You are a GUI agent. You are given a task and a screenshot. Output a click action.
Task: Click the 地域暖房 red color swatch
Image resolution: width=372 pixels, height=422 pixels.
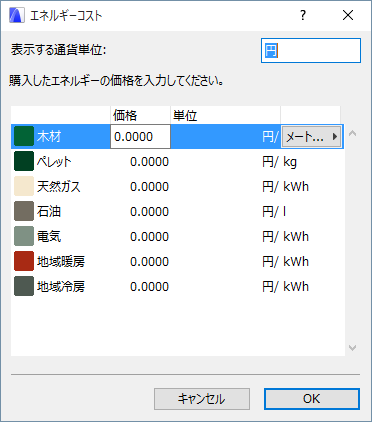[x=24, y=261]
